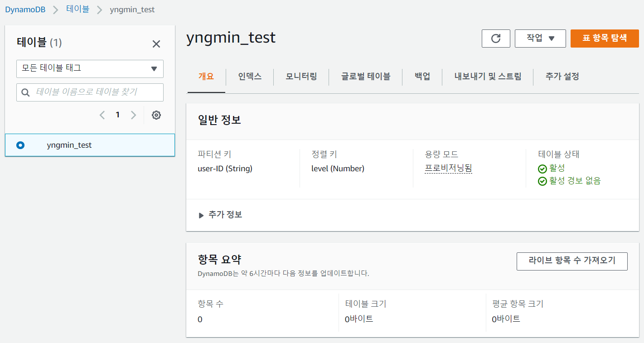Click the check icon beside 활성 경보 없음

pos(542,181)
